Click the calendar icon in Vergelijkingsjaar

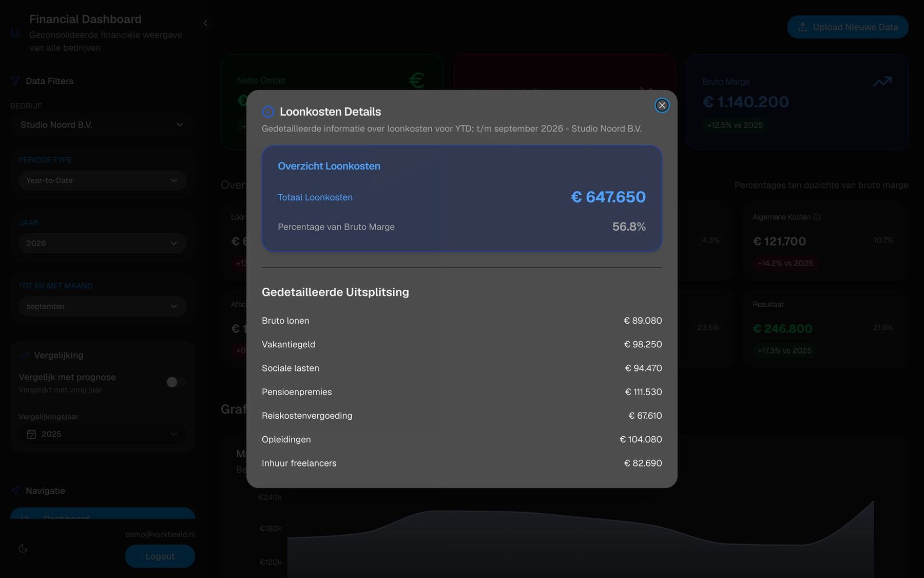click(x=31, y=434)
